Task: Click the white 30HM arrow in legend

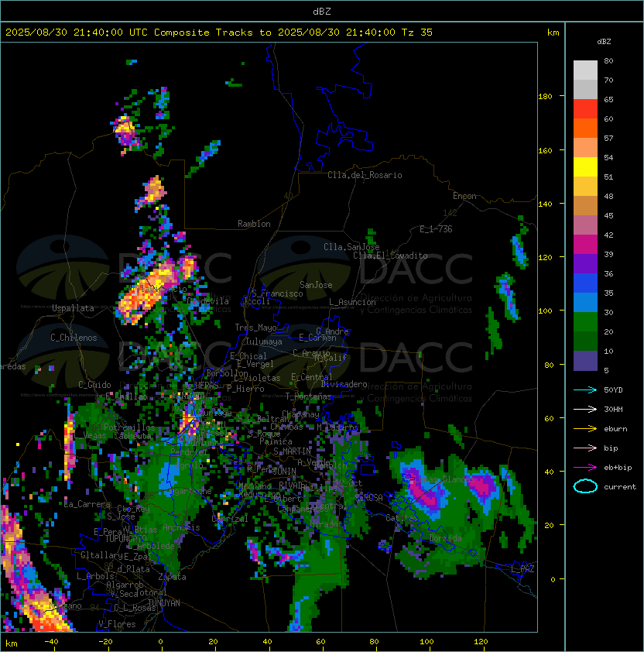Action: pyautogui.click(x=585, y=409)
